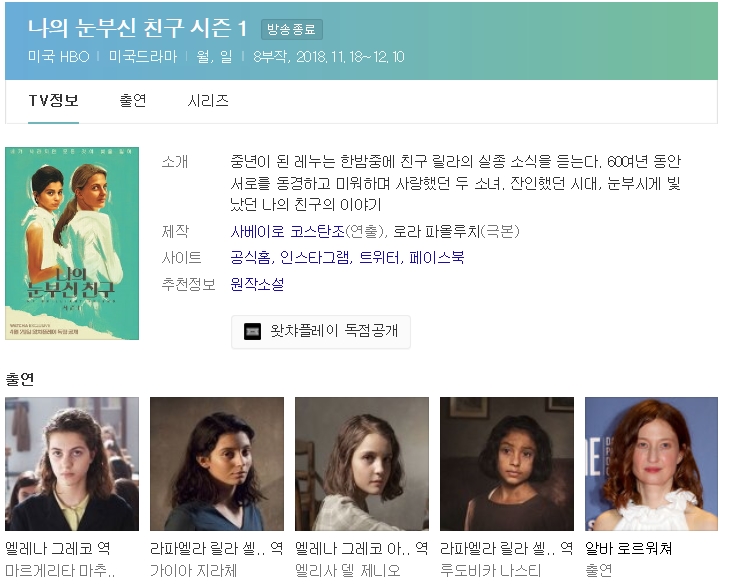Open the 인스타그램 link
The width and height of the screenshot is (734, 584).
315,258
